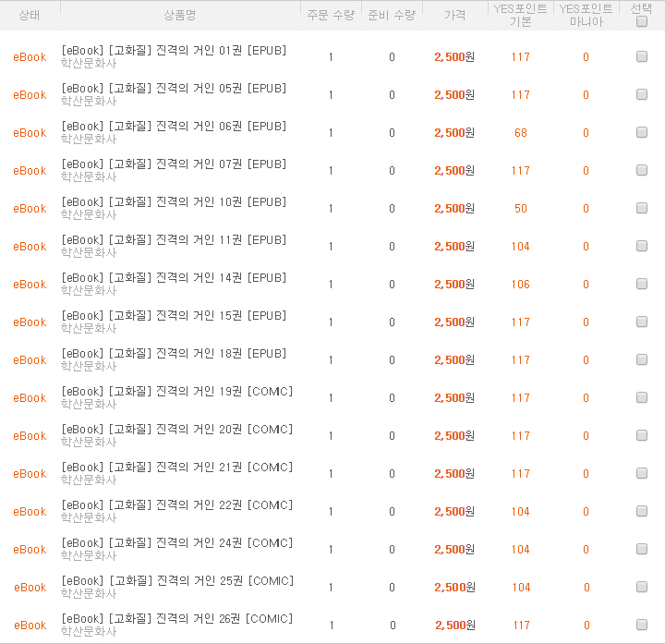
Task: Click 2,500원 price in 25권 row
Action: click(x=454, y=587)
